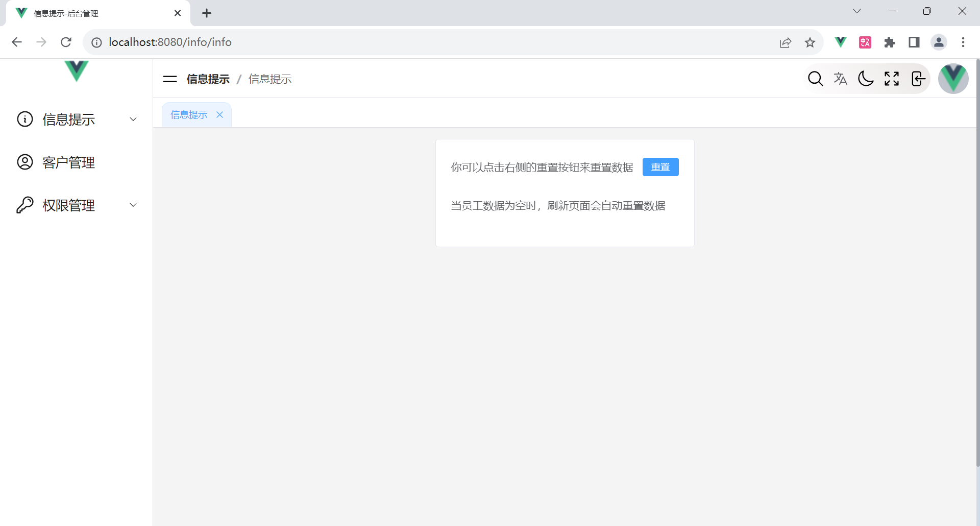Open the Vue devtools extension icon

tap(840, 42)
